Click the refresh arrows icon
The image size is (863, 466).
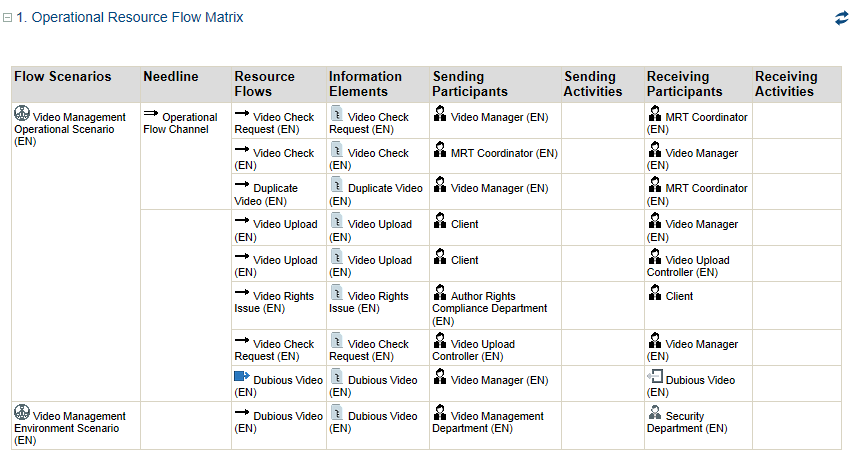click(841, 18)
